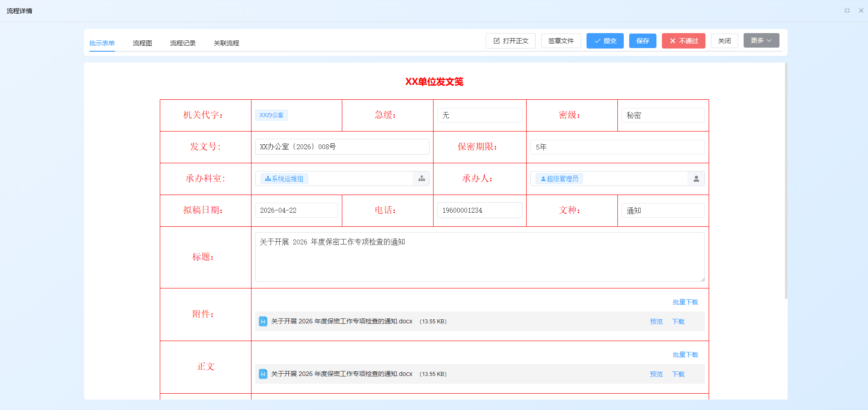868x410 pixels.
Task: Click the 发文号 input field
Action: coord(342,146)
